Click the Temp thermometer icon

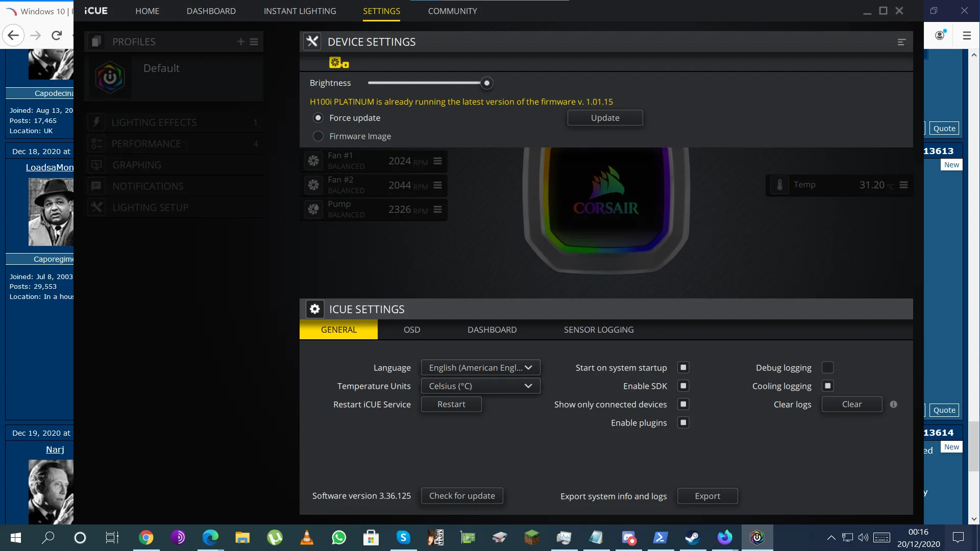(x=779, y=185)
